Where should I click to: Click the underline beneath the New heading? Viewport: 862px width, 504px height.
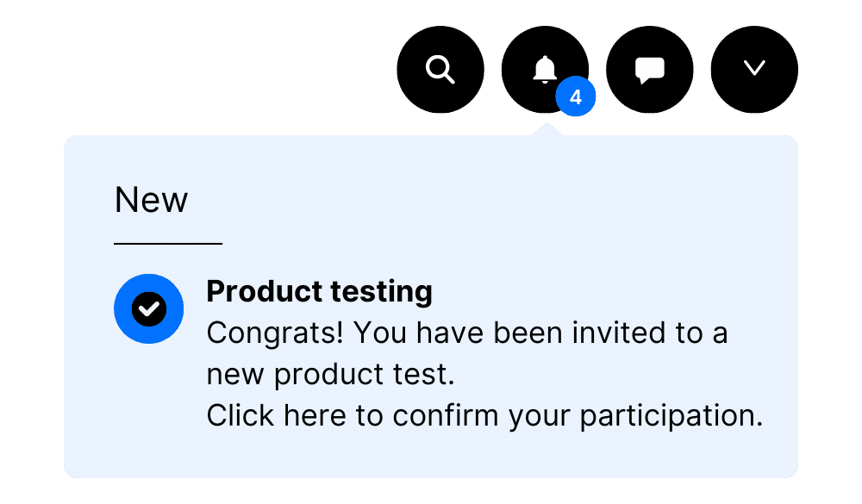168,243
